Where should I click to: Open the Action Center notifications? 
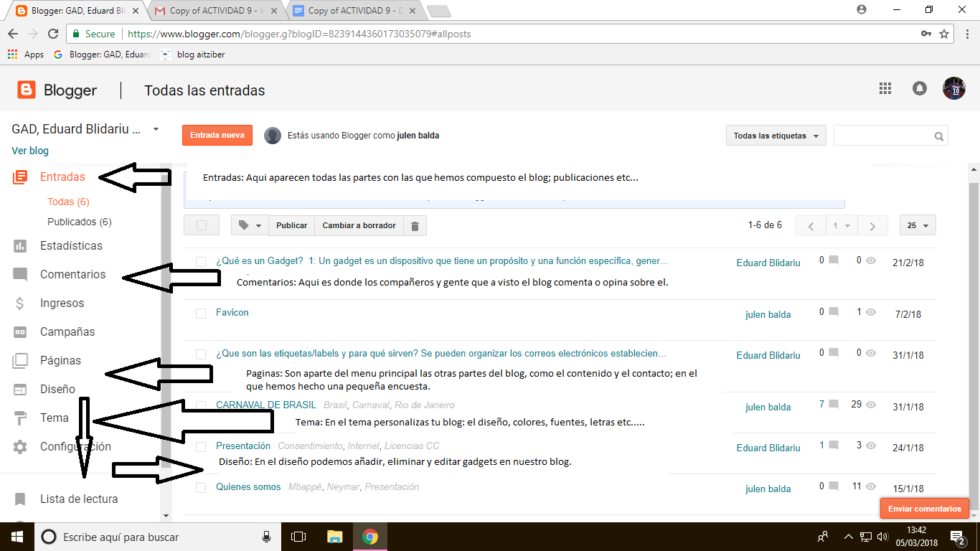pyautogui.click(x=958, y=537)
